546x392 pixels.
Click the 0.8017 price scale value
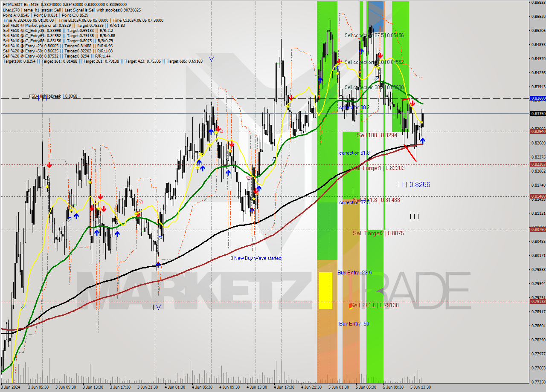click(x=538, y=255)
